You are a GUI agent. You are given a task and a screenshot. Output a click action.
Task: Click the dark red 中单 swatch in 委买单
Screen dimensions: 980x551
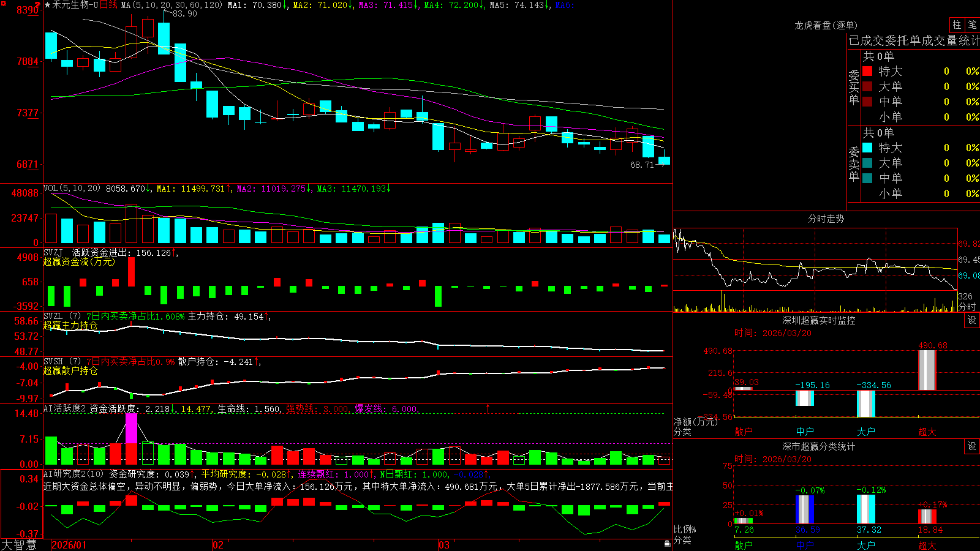(x=867, y=102)
